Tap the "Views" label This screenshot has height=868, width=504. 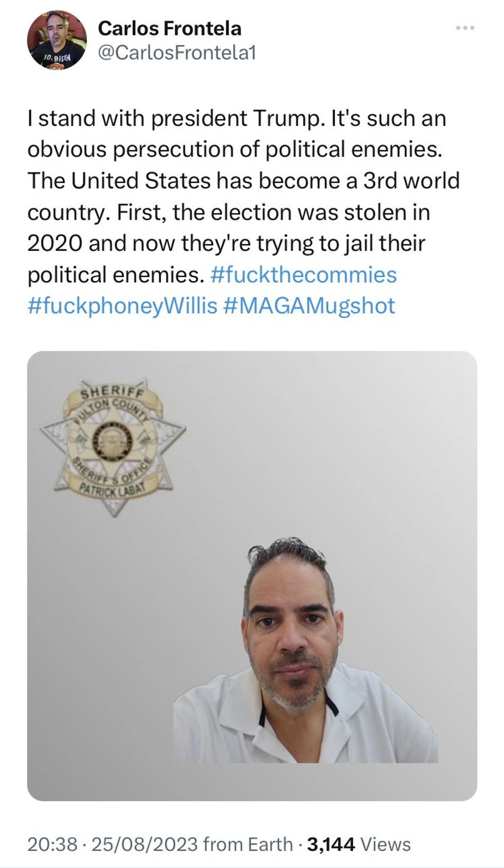386,844
